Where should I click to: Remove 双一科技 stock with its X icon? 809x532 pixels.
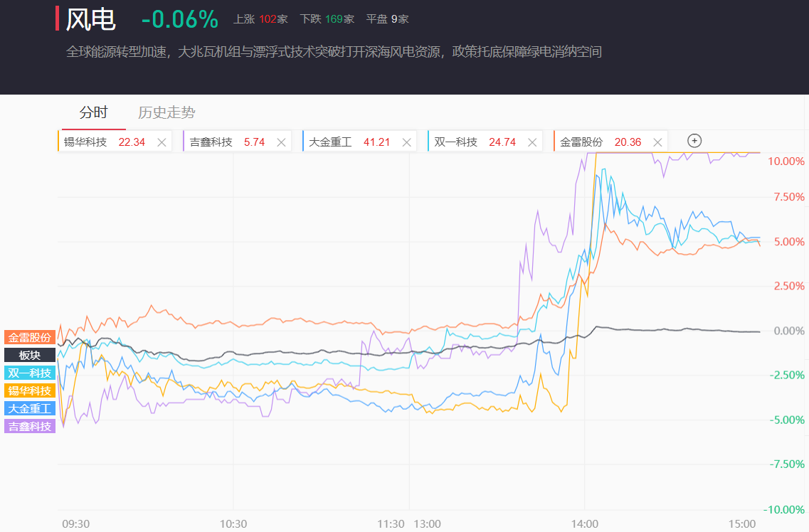click(x=532, y=142)
